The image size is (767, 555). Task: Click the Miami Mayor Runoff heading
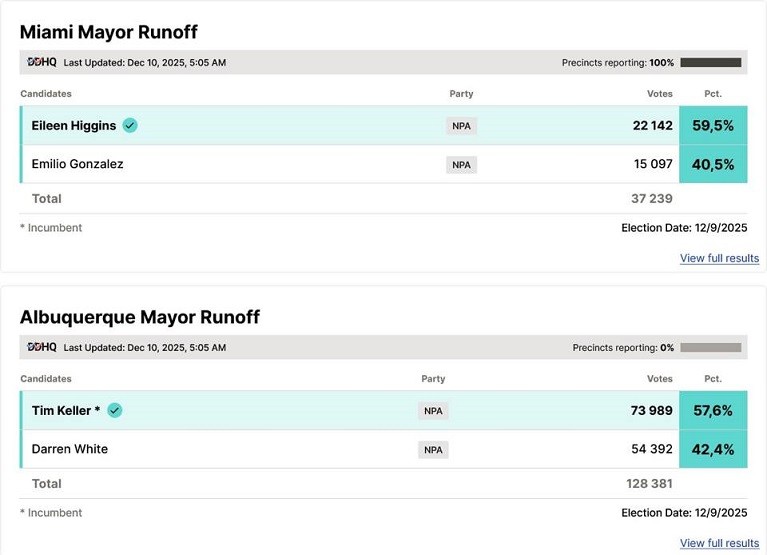(109, 31)
